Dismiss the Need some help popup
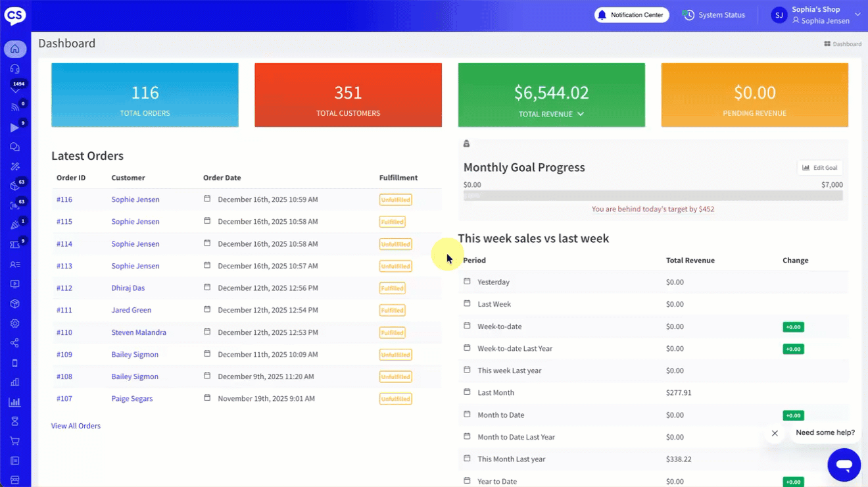 click(775, 433)
